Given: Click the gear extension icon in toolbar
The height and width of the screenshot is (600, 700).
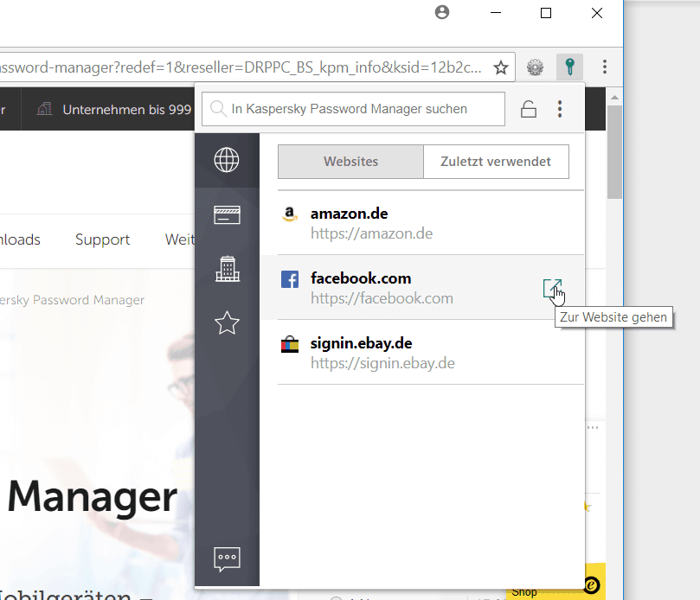Looking at the screenshot, I should click(x=535, y=67).
